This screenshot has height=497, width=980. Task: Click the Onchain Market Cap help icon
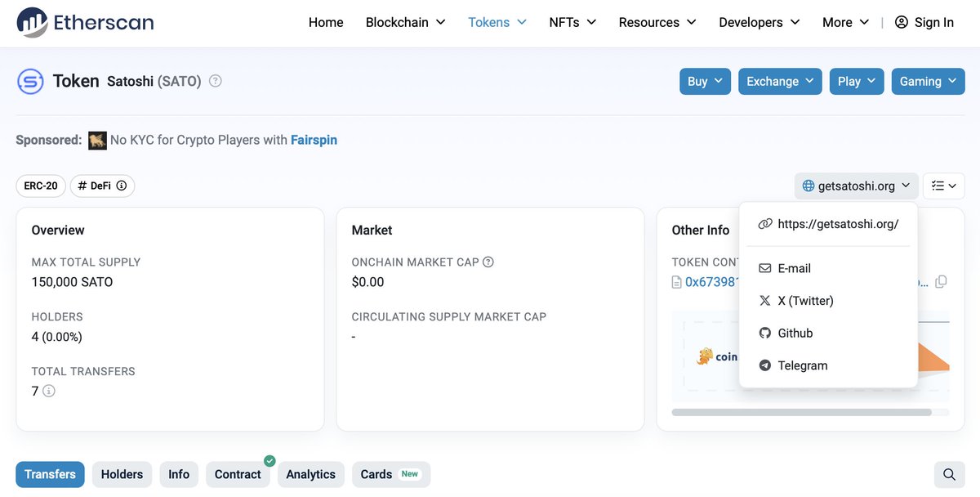coord(488,262)
